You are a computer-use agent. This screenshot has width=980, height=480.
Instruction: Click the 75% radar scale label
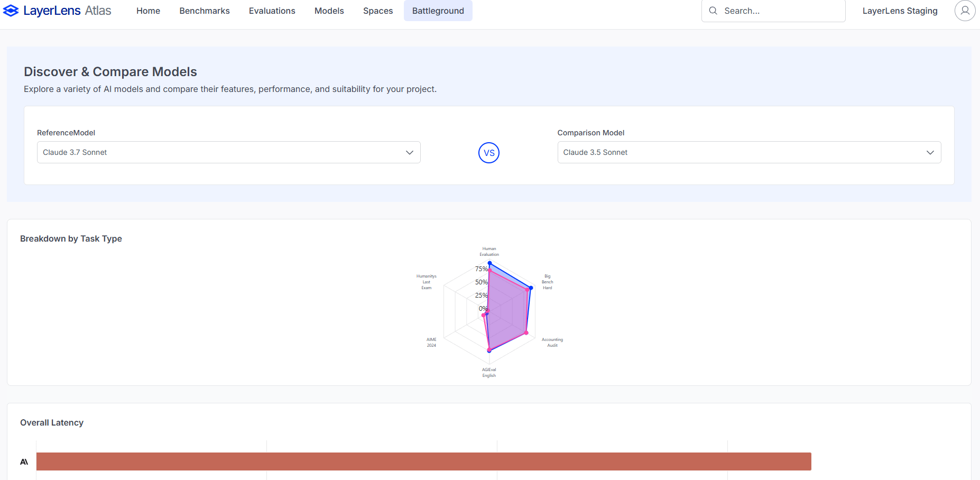[x=481, y=269]
